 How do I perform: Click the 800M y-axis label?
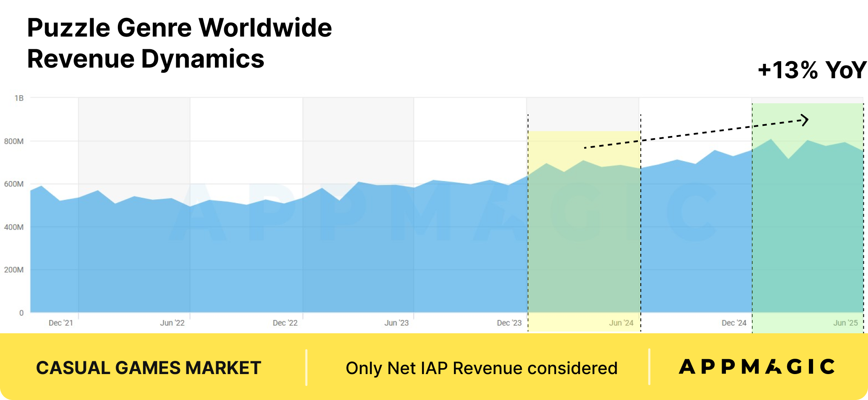(14, 141)
